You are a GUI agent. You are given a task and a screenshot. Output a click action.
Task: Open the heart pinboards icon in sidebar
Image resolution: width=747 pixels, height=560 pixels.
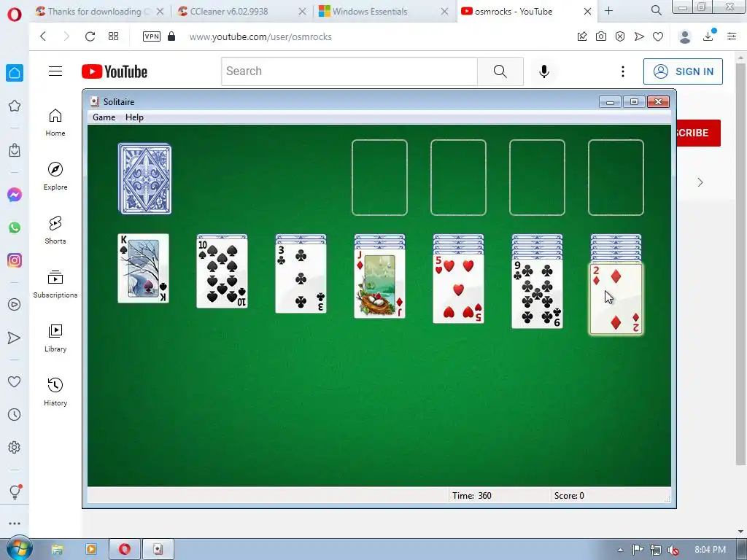tap(15, 381)
